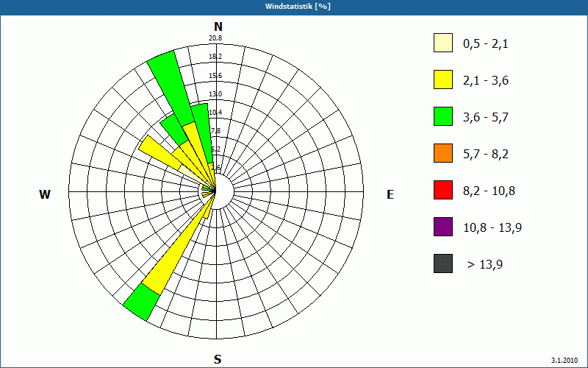Click the pale yellow 0,5 - 2,1 legend swatch
This screenshot has width=588, height=368.
(x=443, y=43)
